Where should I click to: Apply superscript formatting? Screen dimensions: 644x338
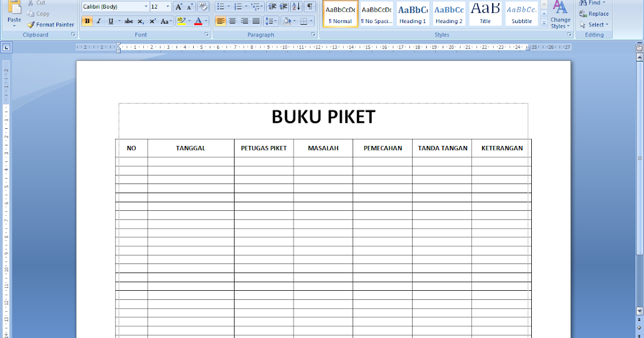click(152, 20)
